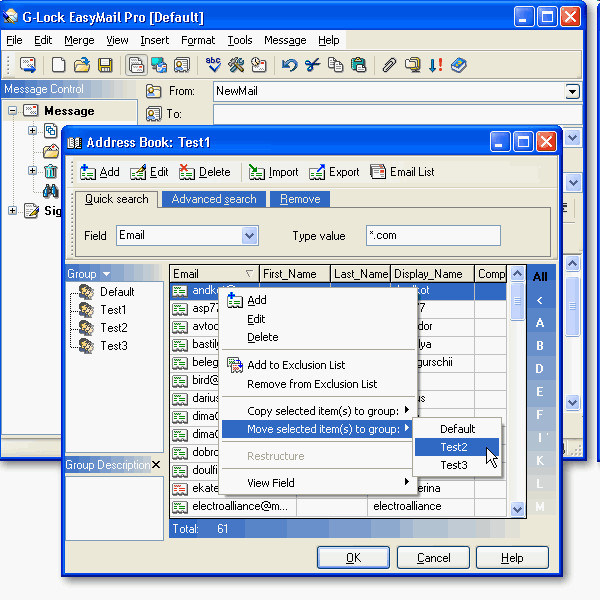
Task: Copy with the two-pages toolbar icon
Action: (x=336, y=65)
